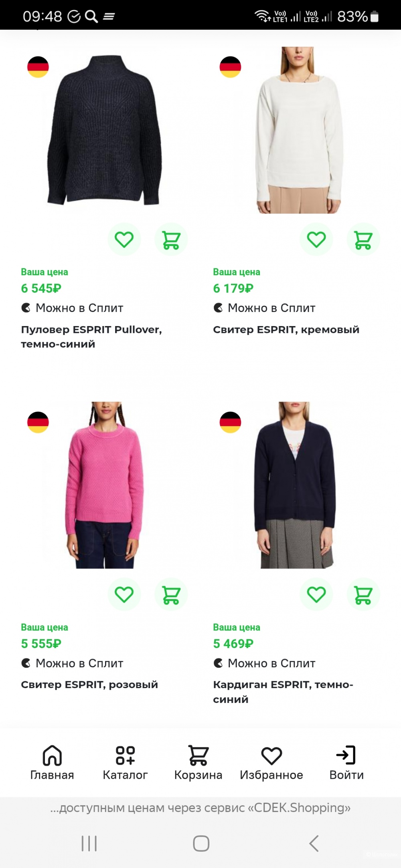Open the 'Кардиган ESPRIT, темно-синий' product title
This screenshot has width=401, height=868.
283,692
